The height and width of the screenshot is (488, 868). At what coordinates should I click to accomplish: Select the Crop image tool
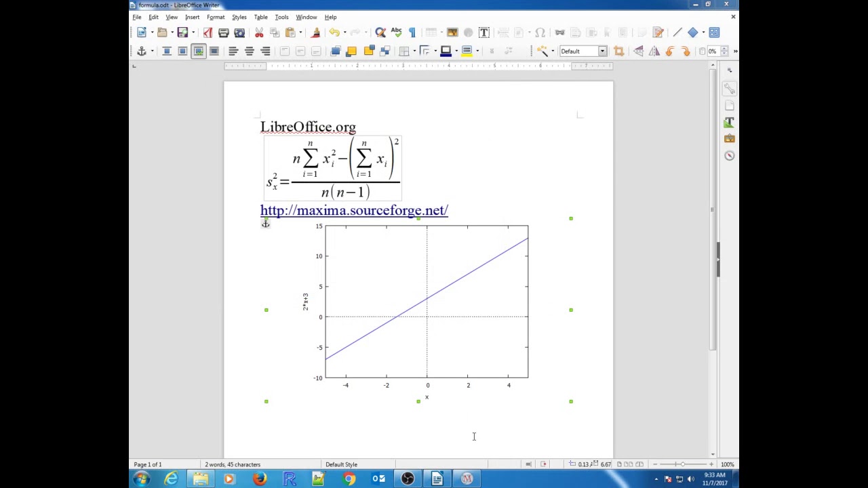tap(619, 51)
